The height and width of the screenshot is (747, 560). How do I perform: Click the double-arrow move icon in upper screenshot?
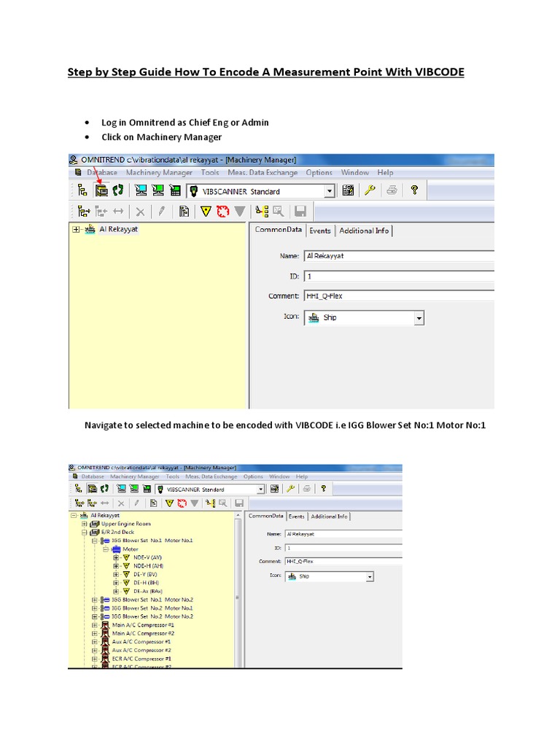click(x=118, y=211)
